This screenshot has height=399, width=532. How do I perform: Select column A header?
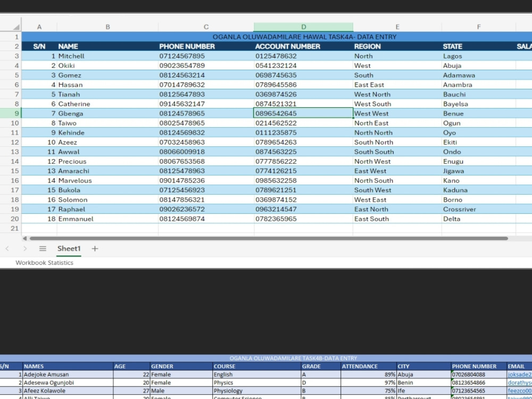tap(39, 27)
